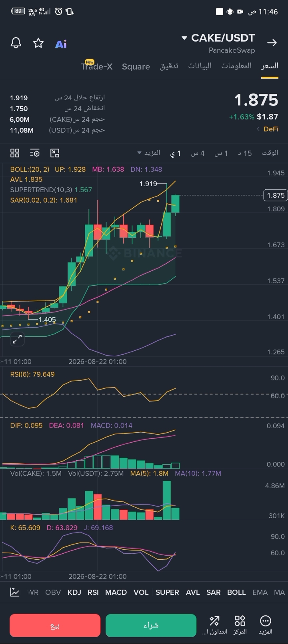Toggle the MA indicator
This screenshot has height=644, width=288.
click(279, 592)
